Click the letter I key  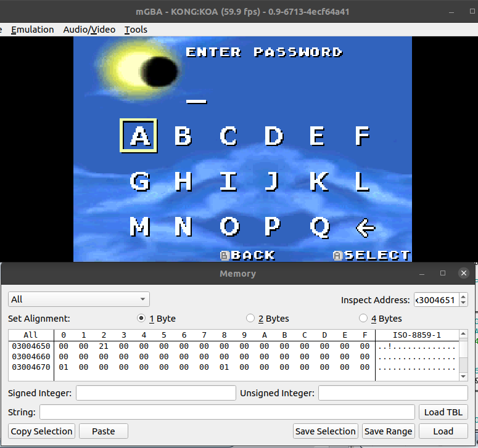tap(228, 181)
